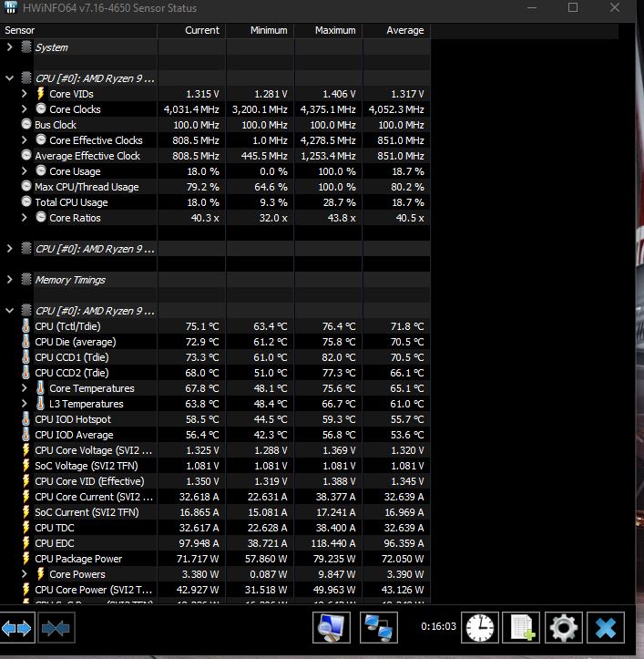Screen dimensions: 644x659
Task: Click the Maximum column header
Action: [329, 30]
